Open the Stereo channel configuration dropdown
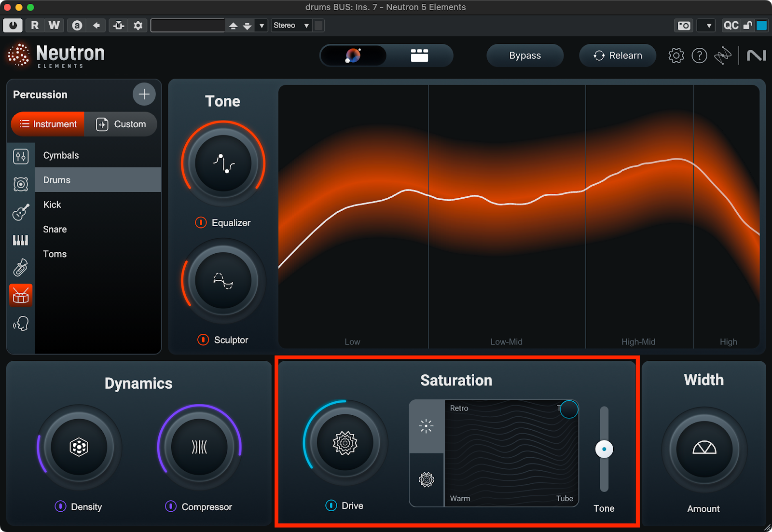This screenshot has width=772, height=532. (291, 25)
